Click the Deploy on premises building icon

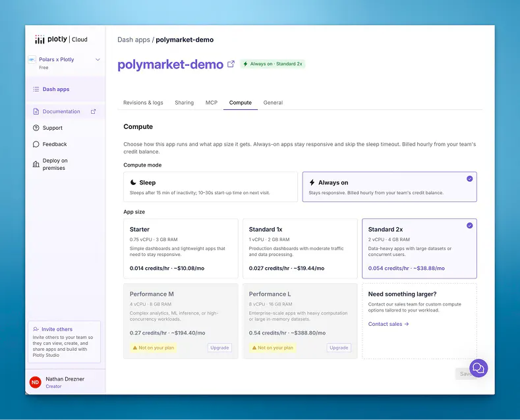point(36,165)
